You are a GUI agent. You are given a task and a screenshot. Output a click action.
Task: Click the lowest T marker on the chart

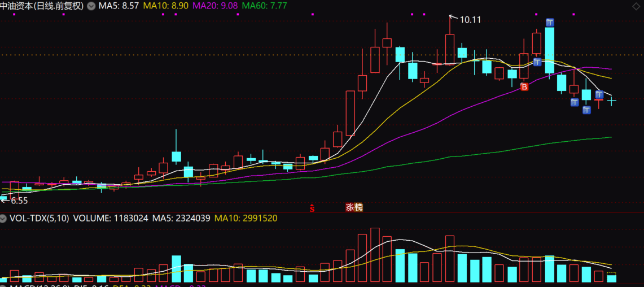[x=587, y=110]
